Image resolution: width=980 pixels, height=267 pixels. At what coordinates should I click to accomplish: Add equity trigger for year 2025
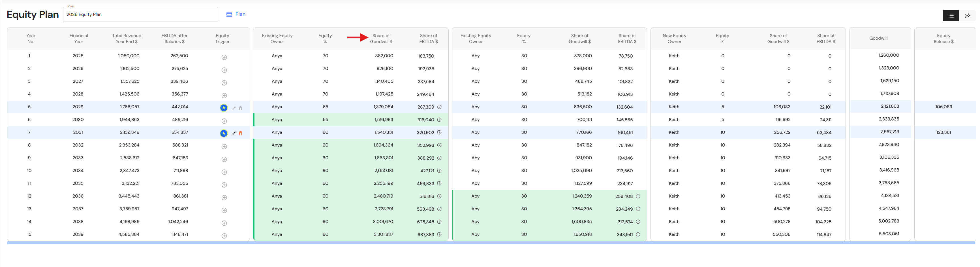coord(224,58)
